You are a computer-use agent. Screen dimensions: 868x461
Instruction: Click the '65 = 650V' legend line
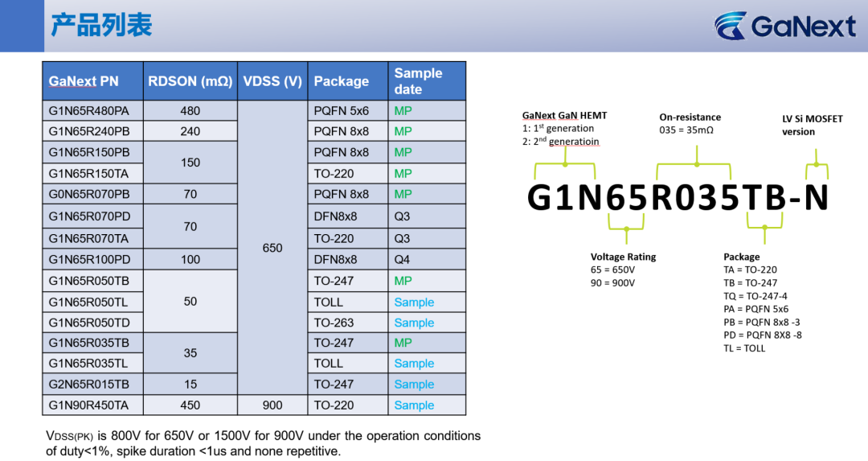(612, 270)
